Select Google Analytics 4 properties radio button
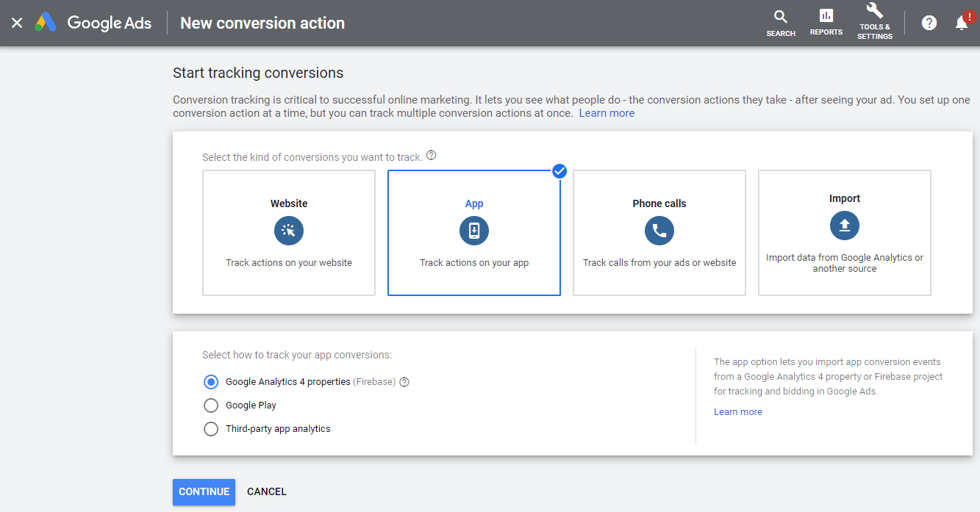 click(211, 382)
